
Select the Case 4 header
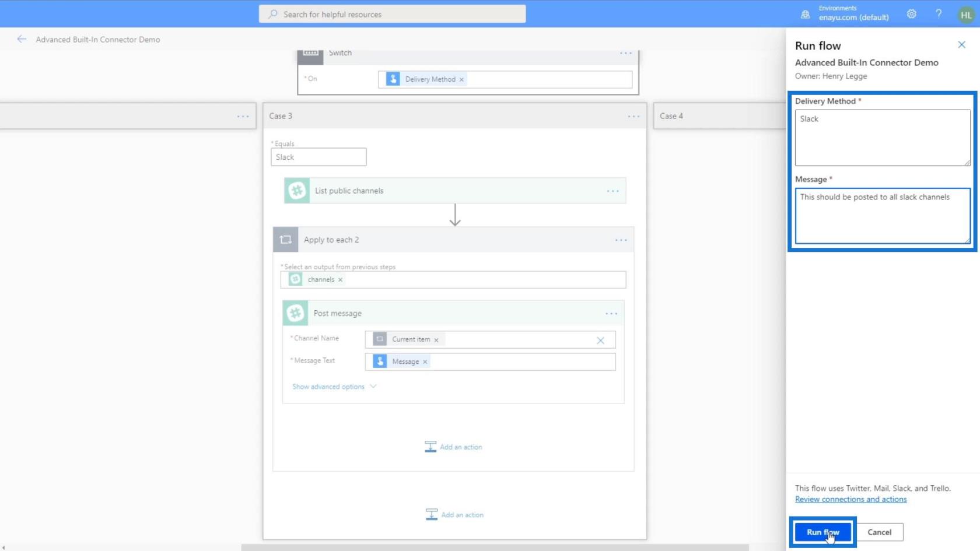pyautogui.click(x=720, y=116)
